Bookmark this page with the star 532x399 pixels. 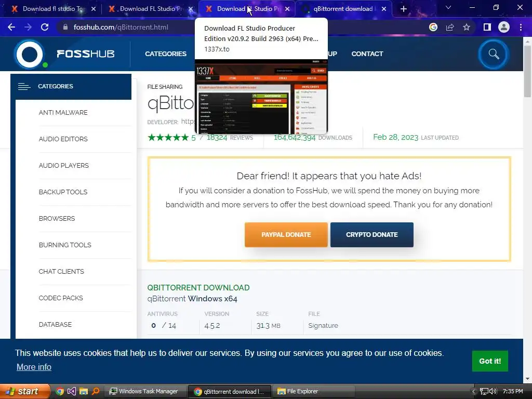pyautogui.click(x=467, y=27)
